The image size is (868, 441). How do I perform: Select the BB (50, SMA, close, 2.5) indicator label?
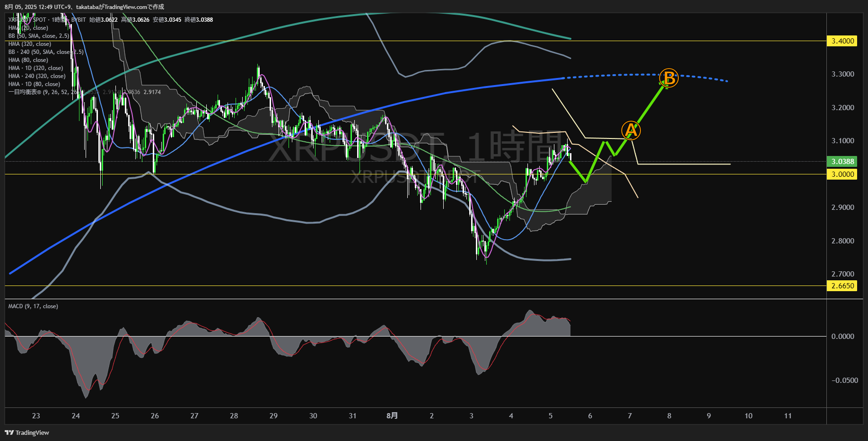click(x=39, y=36)
